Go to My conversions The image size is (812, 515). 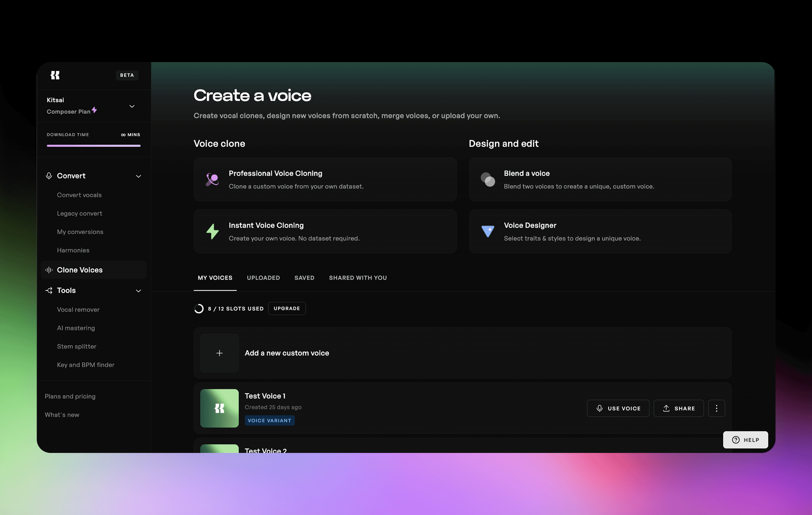(80, 232)
